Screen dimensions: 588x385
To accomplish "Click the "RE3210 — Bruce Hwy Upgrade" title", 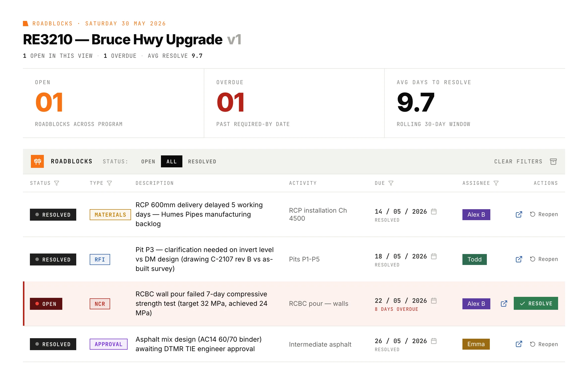I will [x=123, y=39].
